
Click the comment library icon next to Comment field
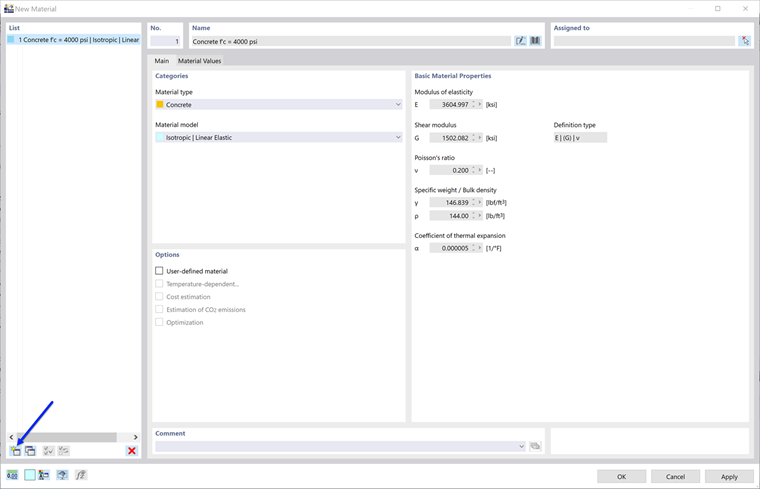[535, 446]
